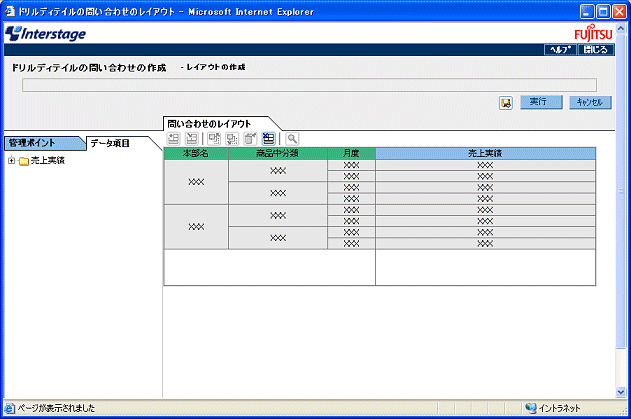Click the second row-insert icon in layout toolbar
631x419 pixels.
click(190, 138)
